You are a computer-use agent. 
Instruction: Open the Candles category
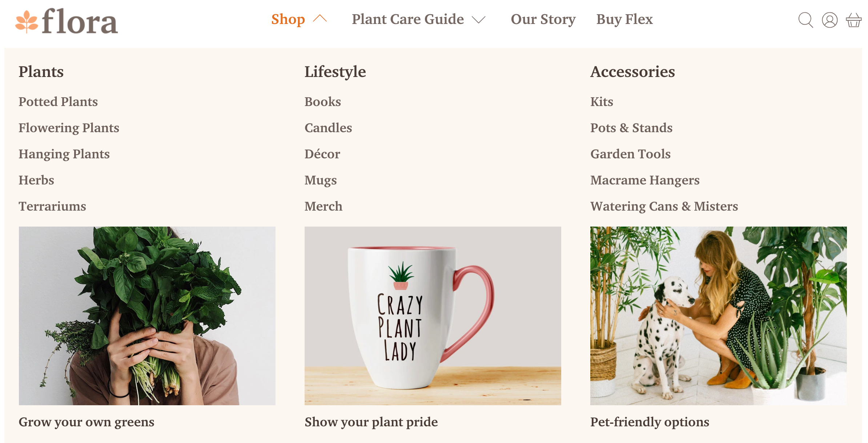328,128
